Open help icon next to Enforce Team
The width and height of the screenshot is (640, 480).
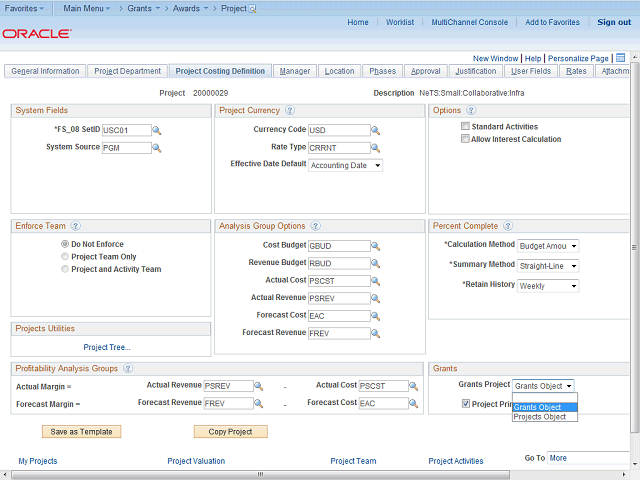tap(76, 226)
